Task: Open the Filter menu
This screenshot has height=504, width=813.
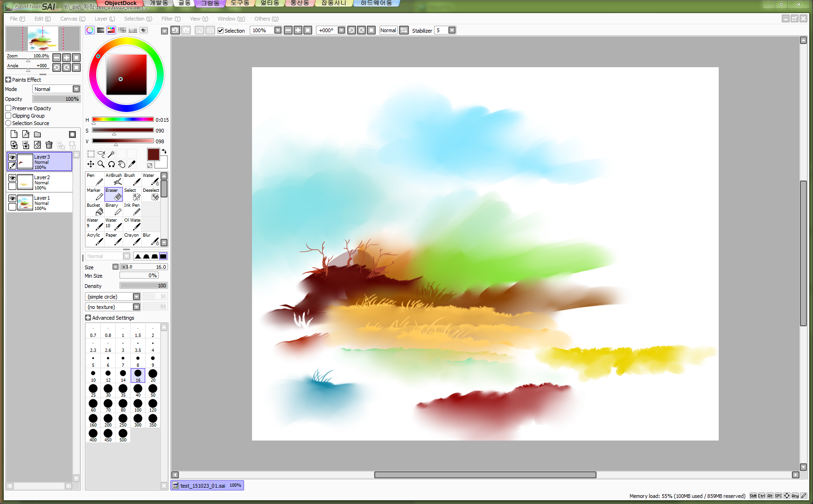Action: pyautogui.click(x=170, y=19)
